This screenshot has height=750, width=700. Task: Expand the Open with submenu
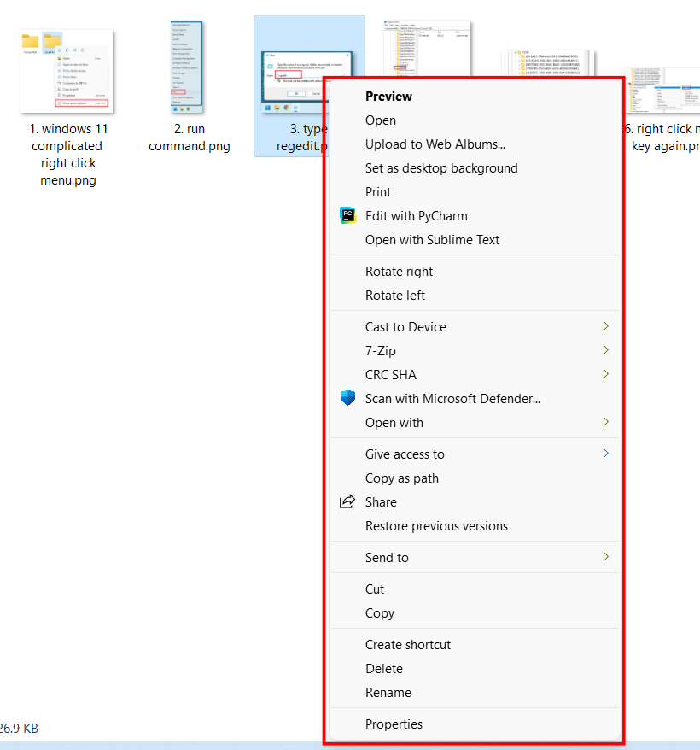click(x=394, y=422)
